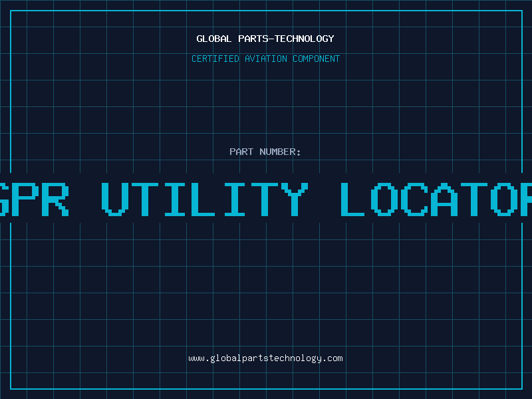The height and width of the screenshot is (399, 532).
Task: Click the word CERTIFIED in the subtitle
Action: click(215, 59)
